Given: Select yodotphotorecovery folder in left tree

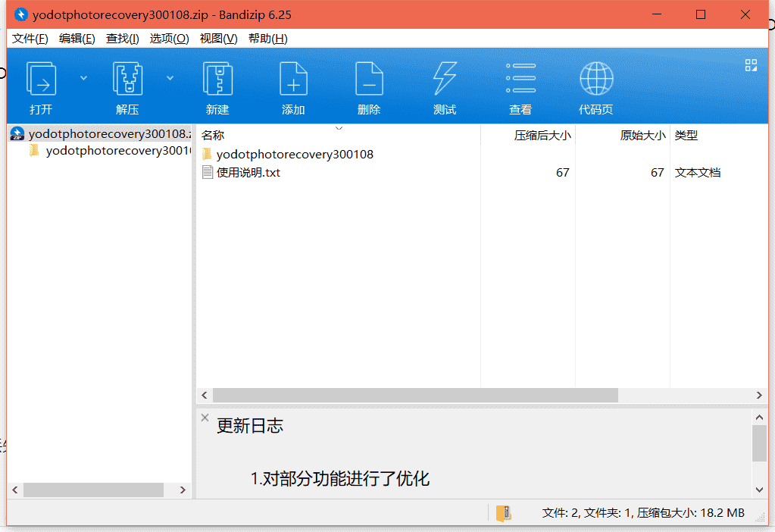Looking at the screenshot, I should [110, 150].
